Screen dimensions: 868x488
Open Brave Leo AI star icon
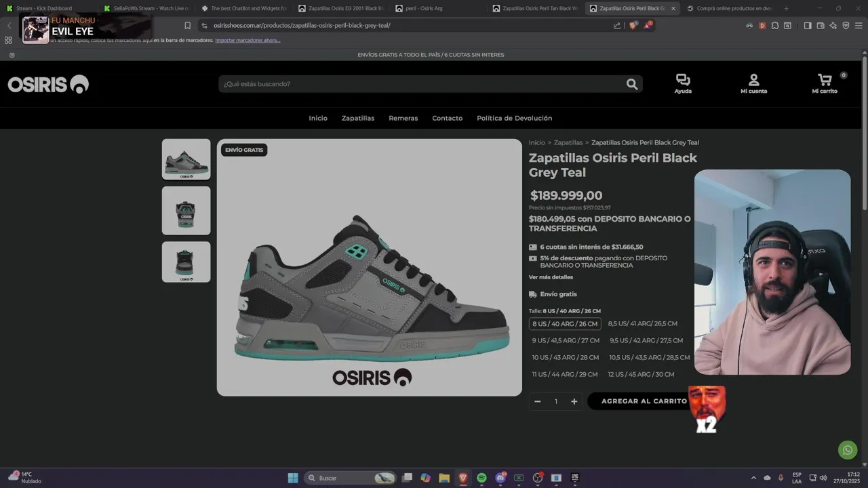(x=833, y=26)
